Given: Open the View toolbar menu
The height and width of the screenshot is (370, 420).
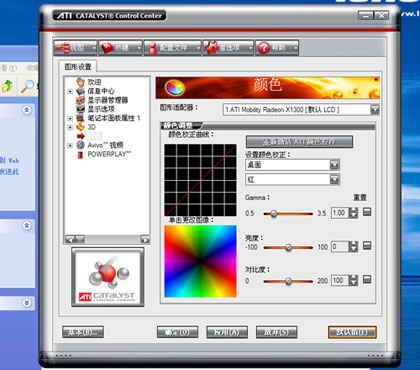Looking at the screenshot, I should [x=75, y=48].
